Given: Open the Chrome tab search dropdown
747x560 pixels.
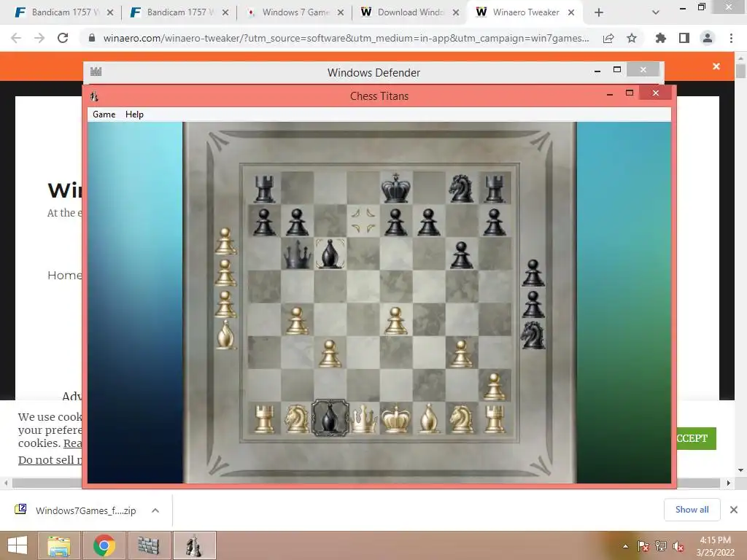Looking at the screenshot, I should pos(656,13).
